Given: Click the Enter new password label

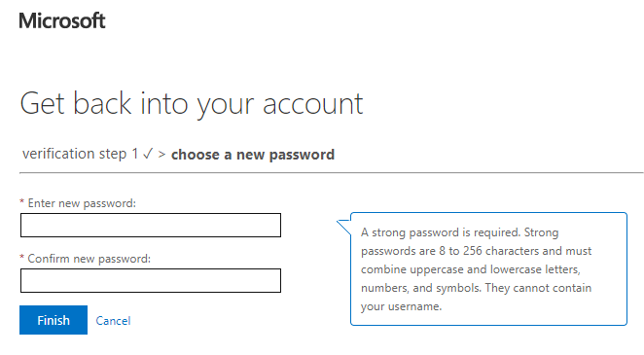Looking at the screenshot, I should (x=82, y=203).
